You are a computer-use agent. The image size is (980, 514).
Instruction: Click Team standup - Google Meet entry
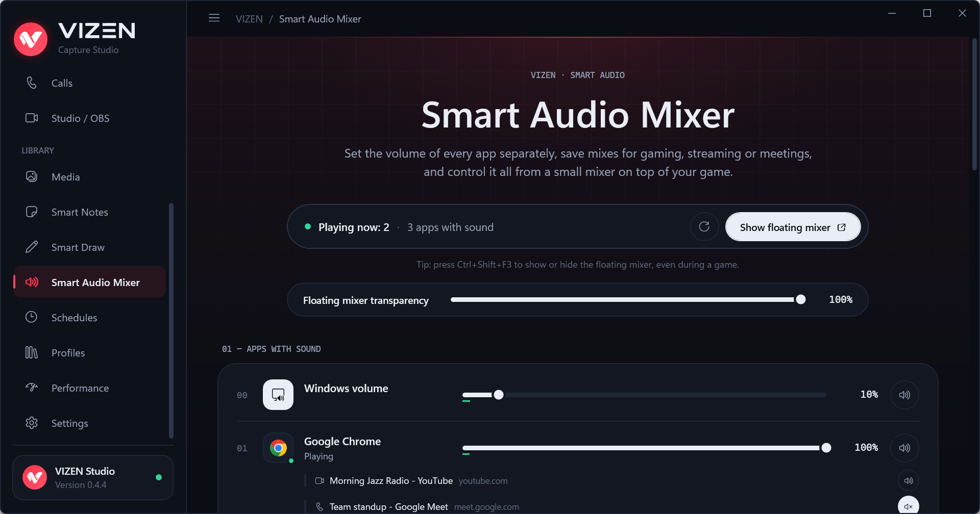[x=388, y=507]
